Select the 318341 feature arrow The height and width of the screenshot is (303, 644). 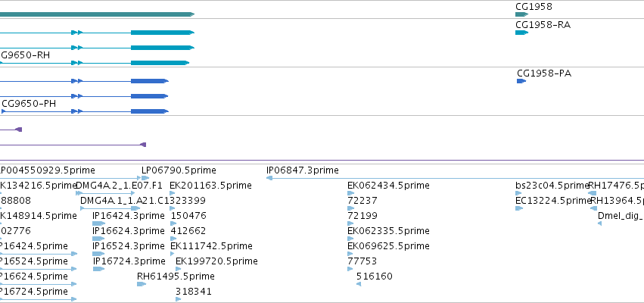179,299
